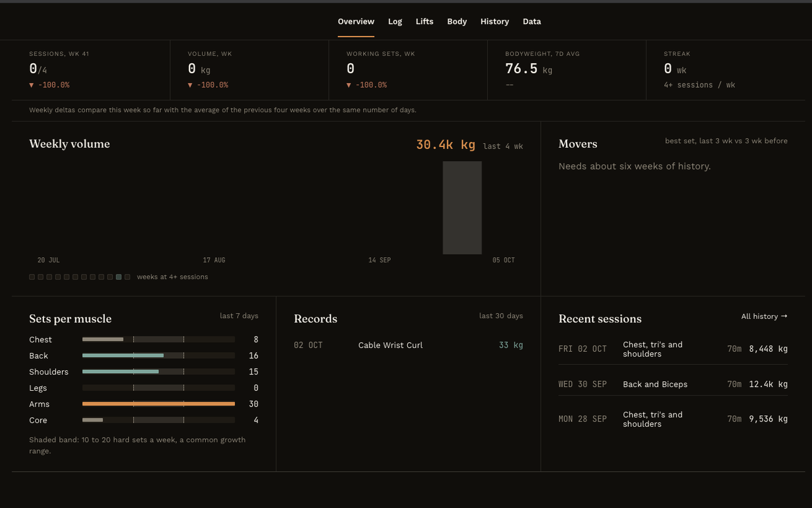The image size is (812, 508).
Task: Click the highlighted square in the weeks streak row
Action: click(119, 277)
